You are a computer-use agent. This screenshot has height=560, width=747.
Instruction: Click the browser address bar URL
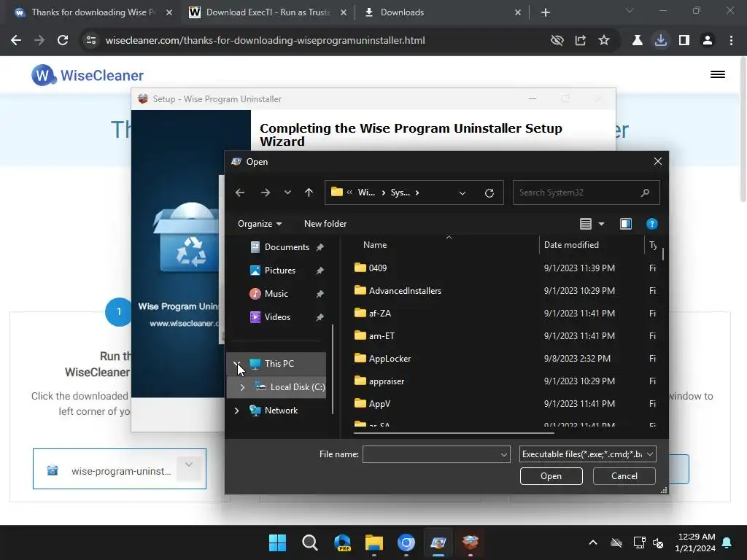[265, 41]
